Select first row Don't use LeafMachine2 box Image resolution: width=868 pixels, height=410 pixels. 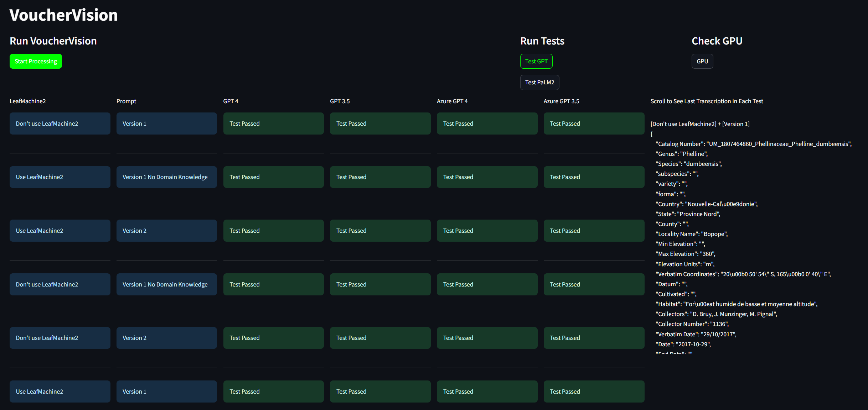click(x=60, y=123)
